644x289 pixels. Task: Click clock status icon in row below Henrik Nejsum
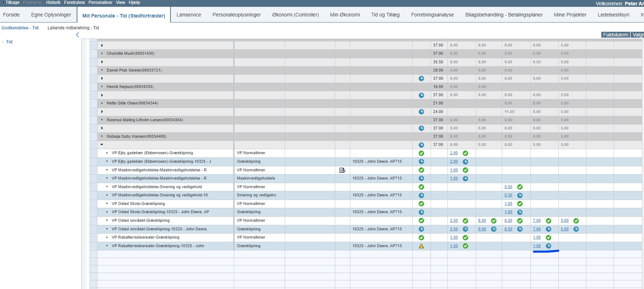point(421,95)
